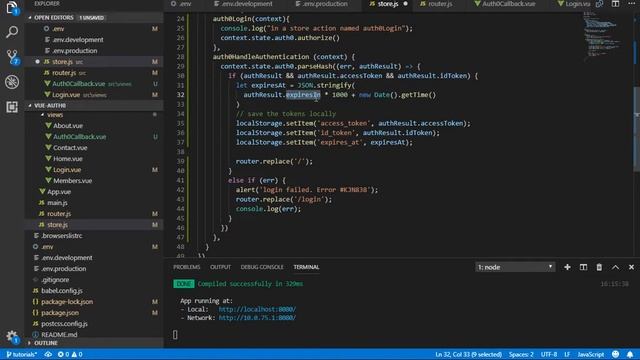Open the Debug view icon

click(x=12, y=82)
